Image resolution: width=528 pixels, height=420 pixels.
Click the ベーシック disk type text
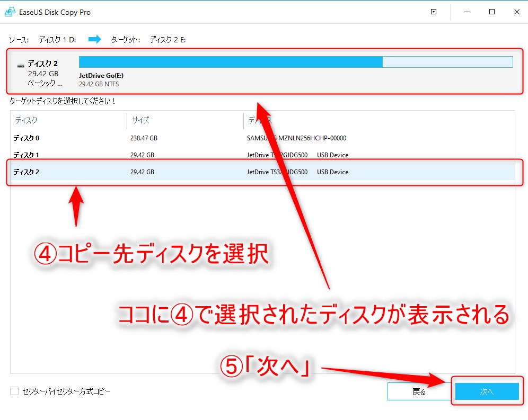click(45, 83)
